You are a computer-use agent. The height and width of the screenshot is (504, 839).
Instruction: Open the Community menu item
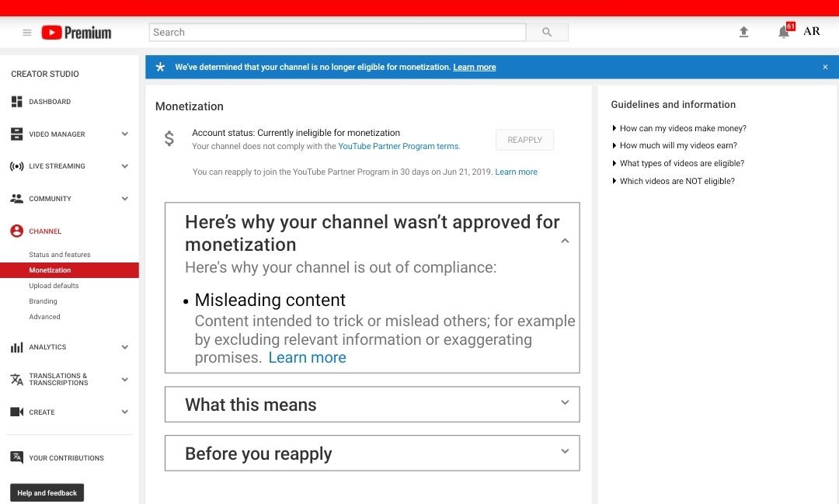point(50,199)
